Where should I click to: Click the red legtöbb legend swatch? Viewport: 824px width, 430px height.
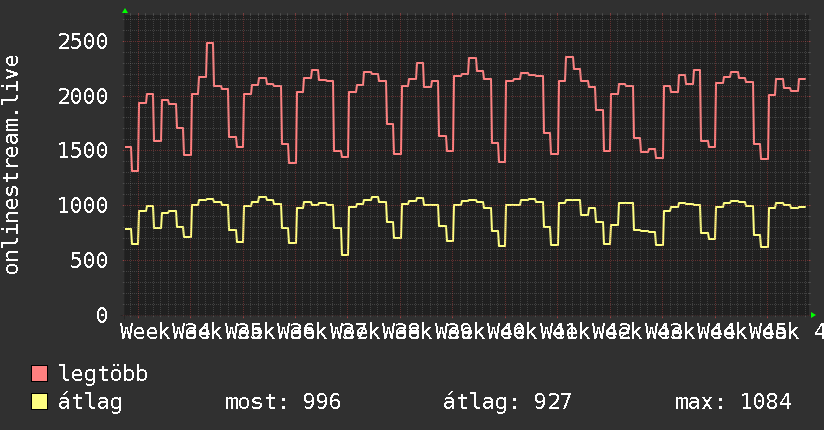39,374
